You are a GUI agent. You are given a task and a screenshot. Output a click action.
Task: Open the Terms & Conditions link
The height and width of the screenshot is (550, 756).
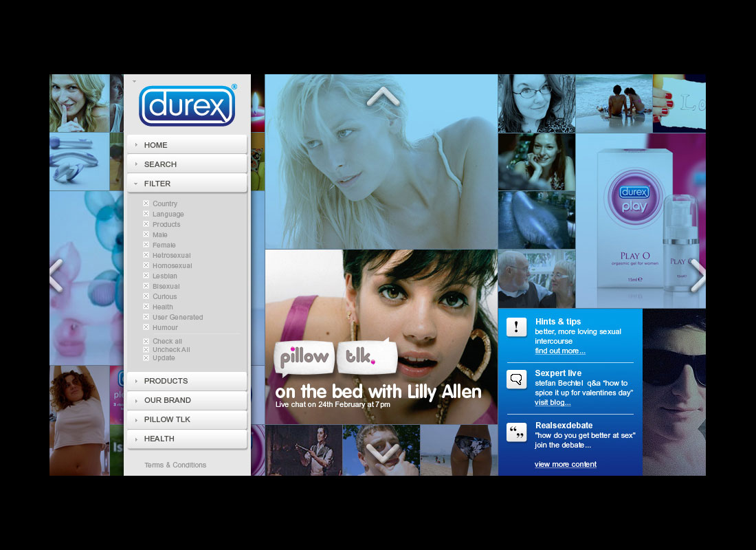[x=175, y=465]
